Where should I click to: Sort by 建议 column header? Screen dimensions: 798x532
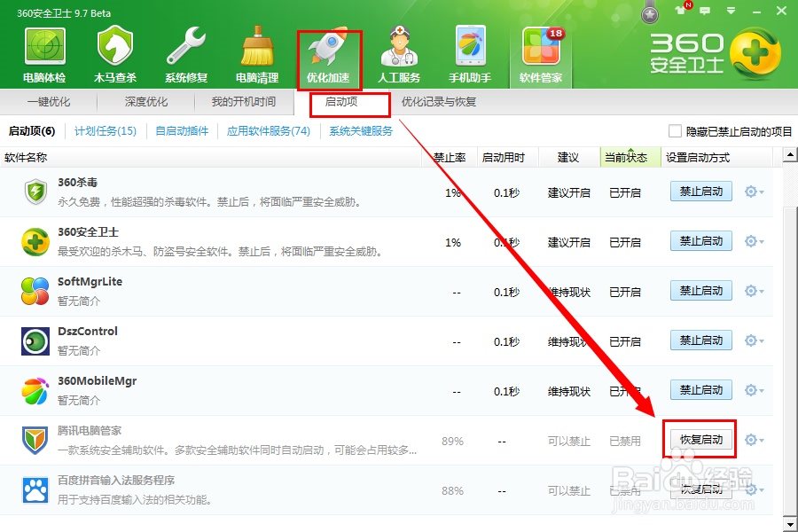[x=568, y=157]
